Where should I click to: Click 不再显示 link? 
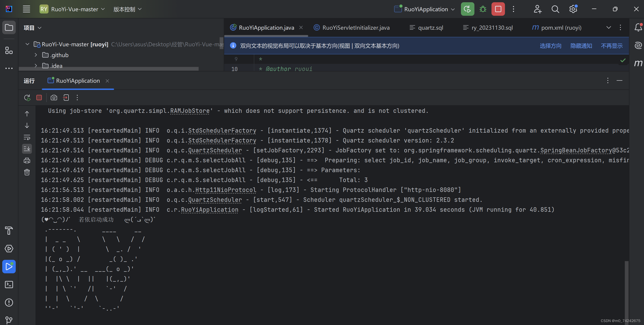(x=612, y=46)
